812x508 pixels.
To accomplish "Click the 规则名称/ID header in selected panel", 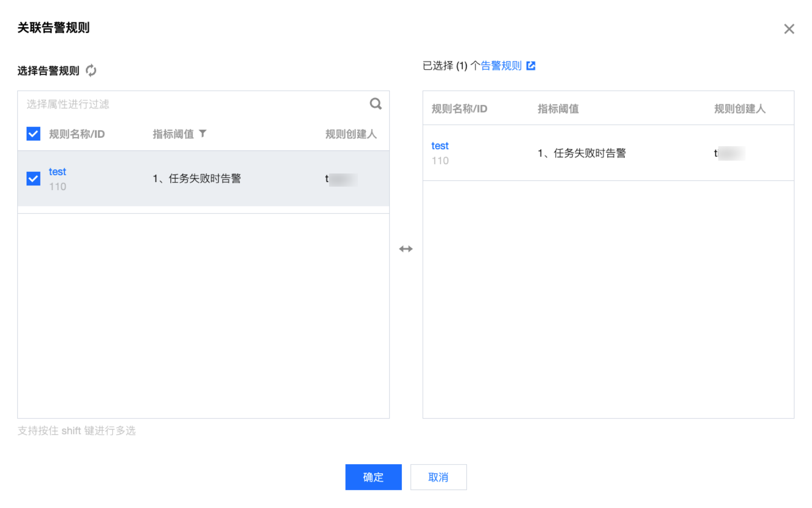I will (x=459, y=109).
